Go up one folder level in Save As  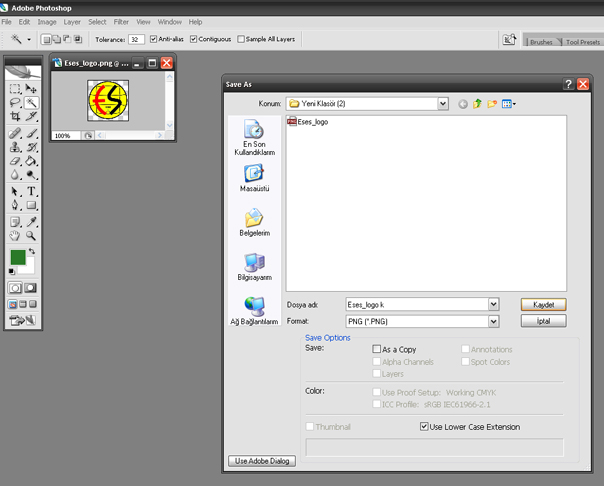[x=477, y=104]
